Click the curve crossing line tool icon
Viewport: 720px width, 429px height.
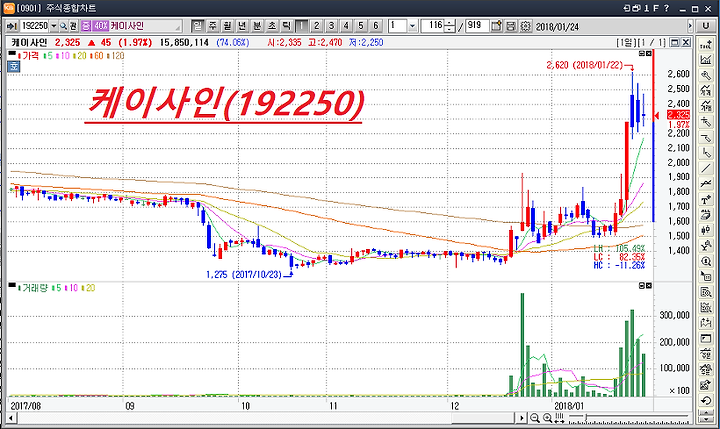[x=706, y=184]
